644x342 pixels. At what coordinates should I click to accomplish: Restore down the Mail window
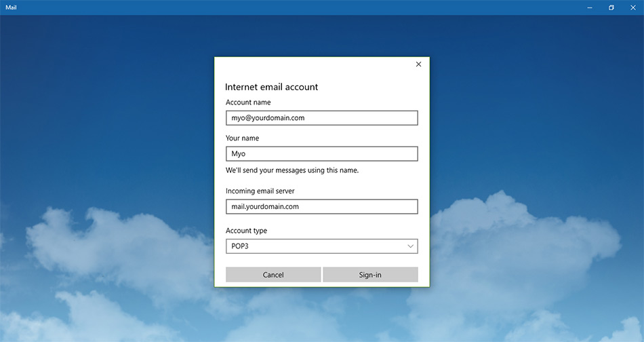click(611, 7)
